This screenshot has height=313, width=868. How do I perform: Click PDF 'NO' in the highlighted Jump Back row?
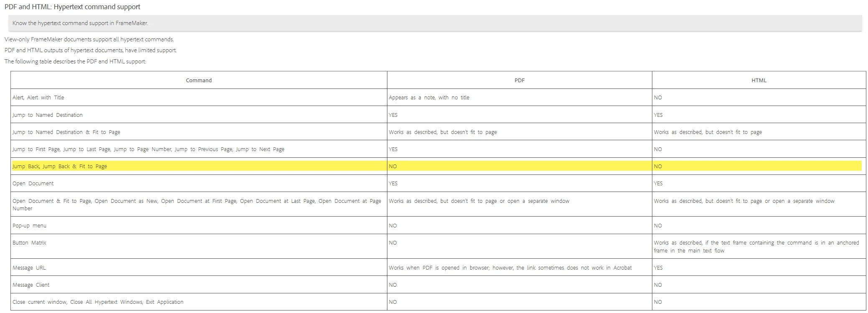point(519,166)
